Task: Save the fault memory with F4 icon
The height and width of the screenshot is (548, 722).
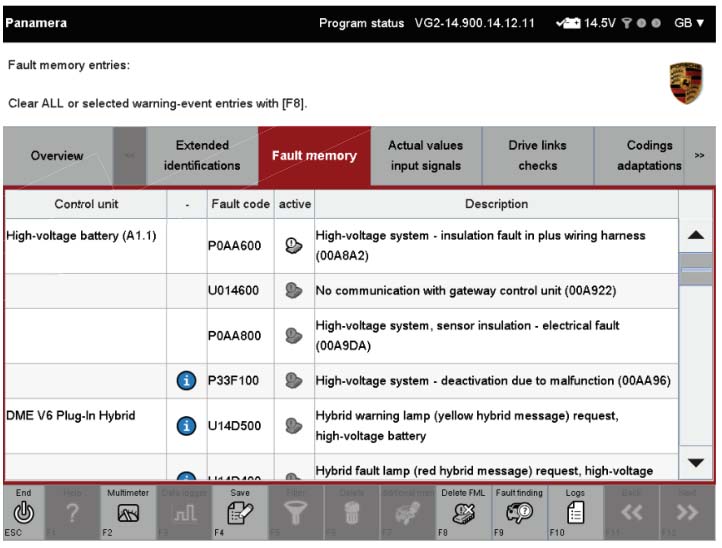Action: pos(240,513)
